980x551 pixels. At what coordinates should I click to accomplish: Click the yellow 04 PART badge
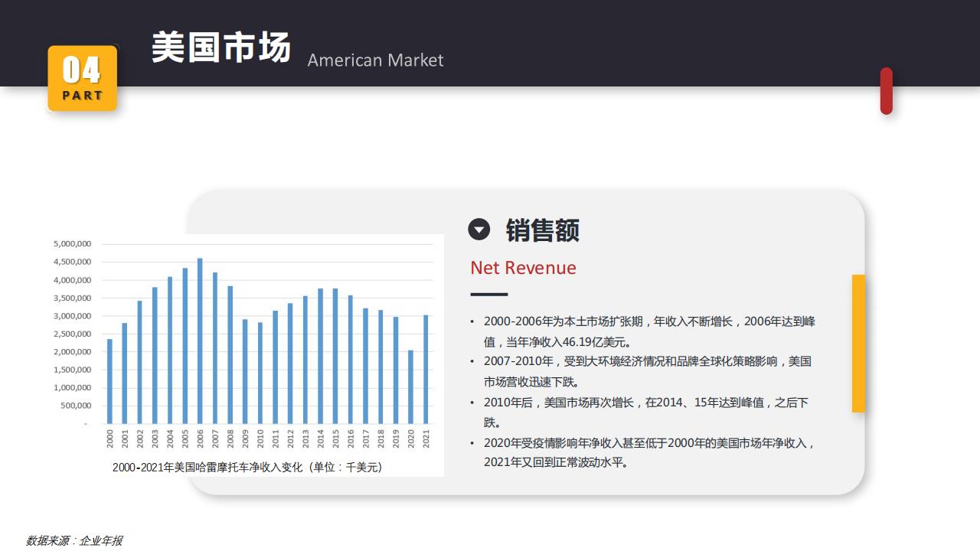pos(82,78)
